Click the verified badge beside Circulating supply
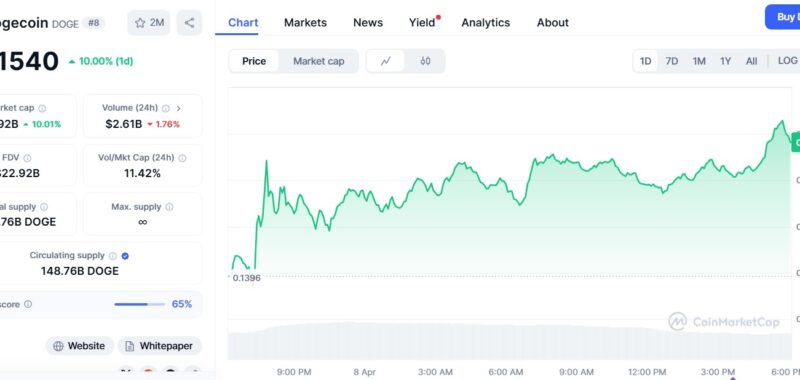This screenshot has height=380, width=800. 126,256
